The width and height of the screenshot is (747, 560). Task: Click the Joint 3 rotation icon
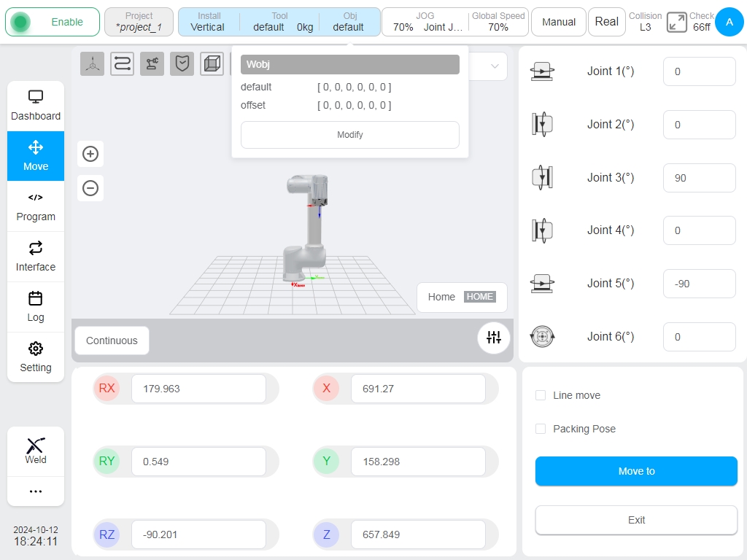click(542, 178)
